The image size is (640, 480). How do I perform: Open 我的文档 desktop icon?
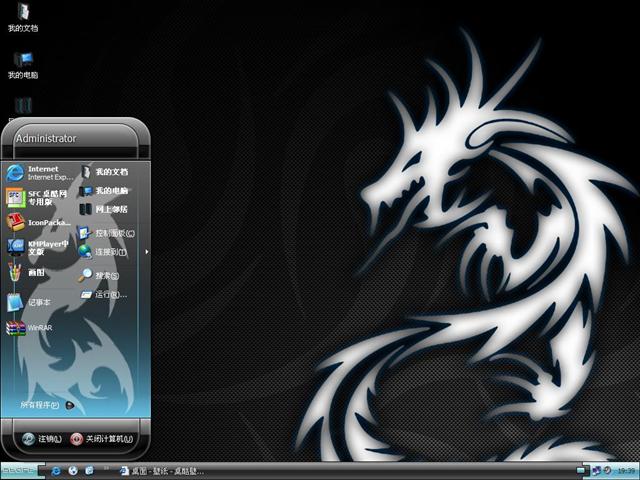[23, 18]
